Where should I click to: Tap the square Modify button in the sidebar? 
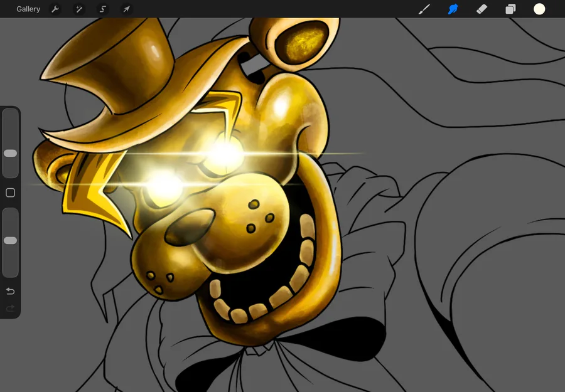click(11, 193)
